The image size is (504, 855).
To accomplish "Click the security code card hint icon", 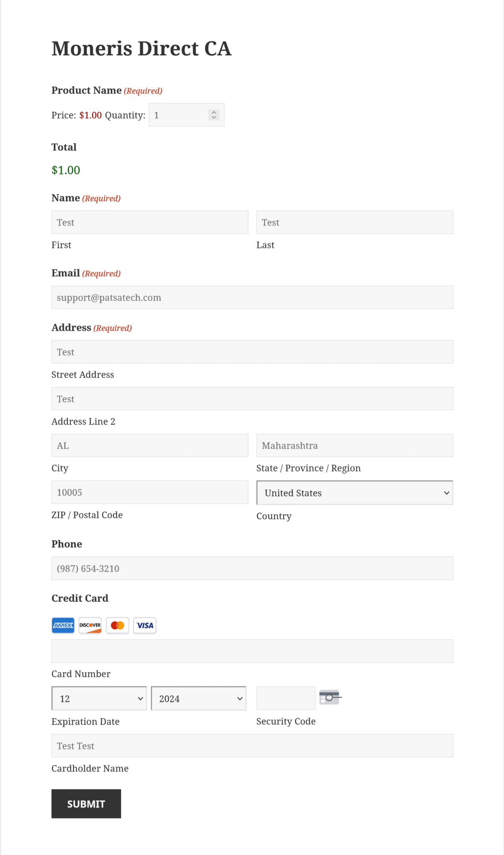I will click(330, 697).
